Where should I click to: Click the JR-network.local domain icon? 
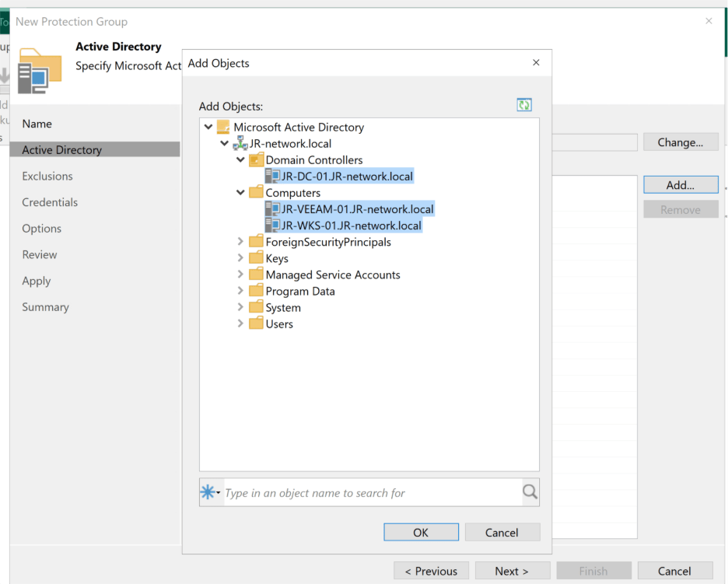click(240, 144)
